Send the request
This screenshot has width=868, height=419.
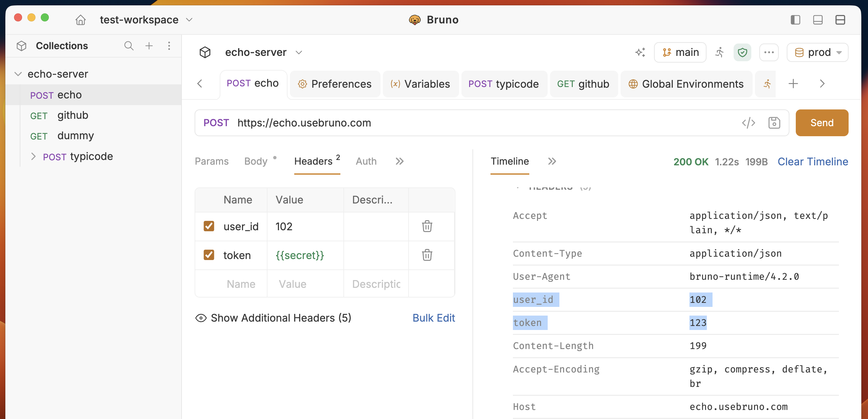pyautogui.click(x=822, y=123)
